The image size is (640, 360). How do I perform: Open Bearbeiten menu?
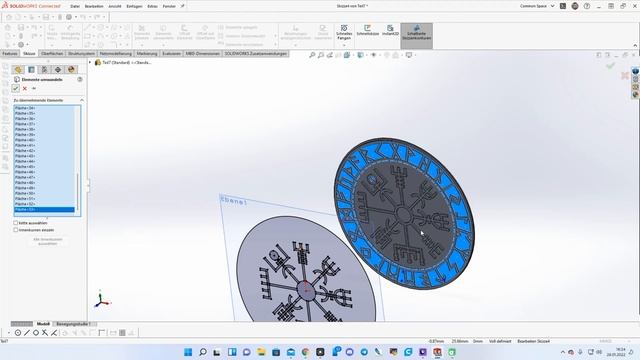tap(94, 6)
